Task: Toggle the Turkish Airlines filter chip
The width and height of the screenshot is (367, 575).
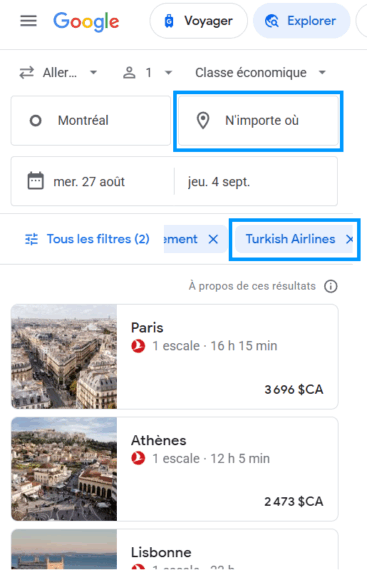Action: pyautogui.click(x=290, y=239)
